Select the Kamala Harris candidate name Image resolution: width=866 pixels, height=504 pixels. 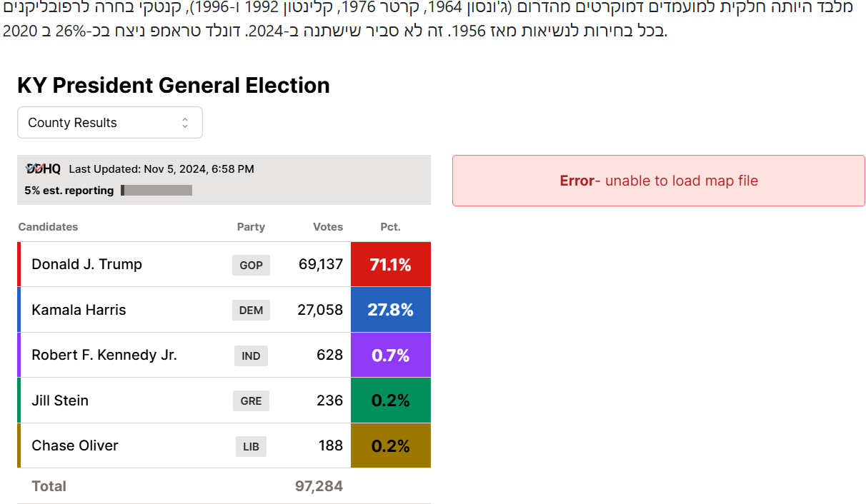click(79, 310)
